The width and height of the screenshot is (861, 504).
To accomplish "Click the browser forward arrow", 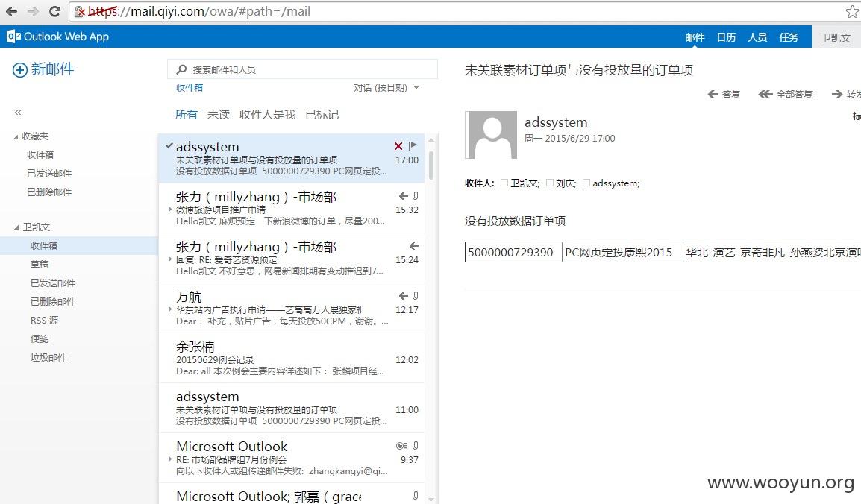I will [33, 11].
